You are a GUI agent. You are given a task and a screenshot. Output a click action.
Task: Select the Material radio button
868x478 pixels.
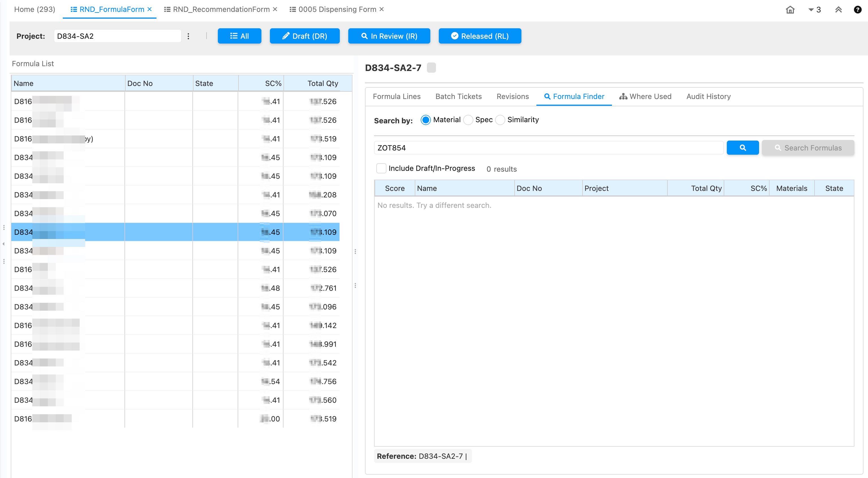(x=426, y=120)
